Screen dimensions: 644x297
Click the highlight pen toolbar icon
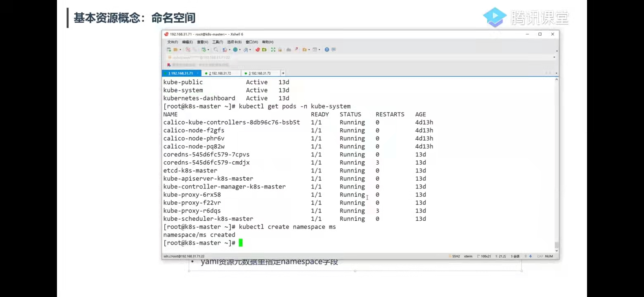[296, 49]
